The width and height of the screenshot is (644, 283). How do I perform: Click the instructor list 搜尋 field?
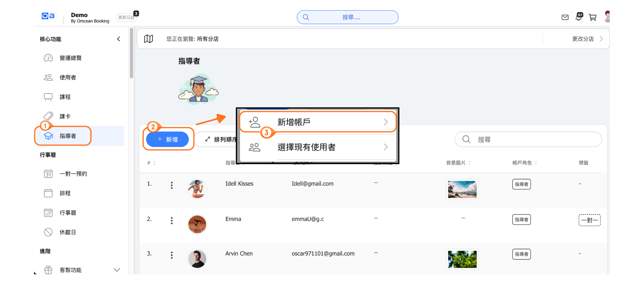point(531,139)
